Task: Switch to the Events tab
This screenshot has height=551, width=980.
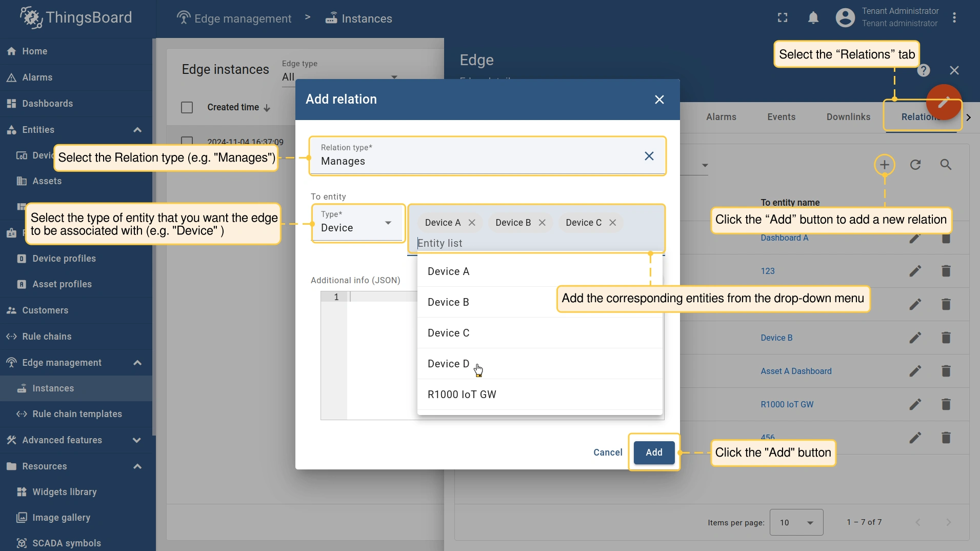Action: tap(781, 117)
